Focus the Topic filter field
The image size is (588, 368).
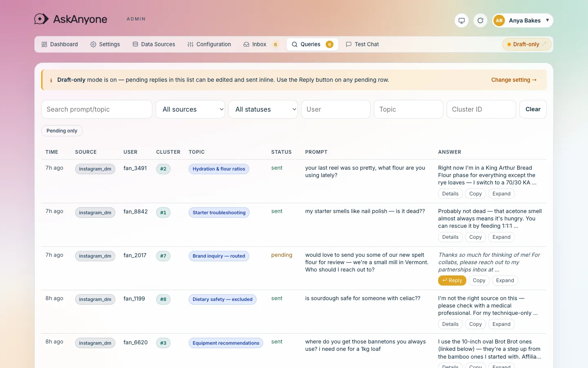(x=408, y=109)
